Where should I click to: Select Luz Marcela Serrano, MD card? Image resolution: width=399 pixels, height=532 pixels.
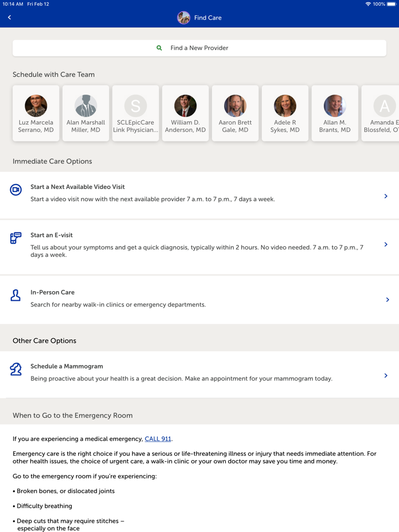pos(36,113)
